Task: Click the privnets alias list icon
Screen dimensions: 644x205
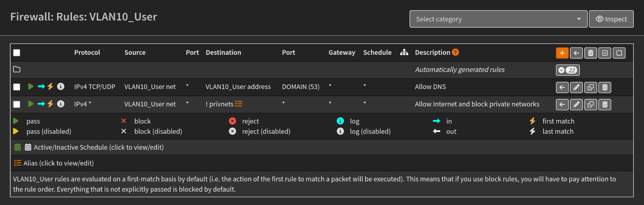Action: coord(239,104)
